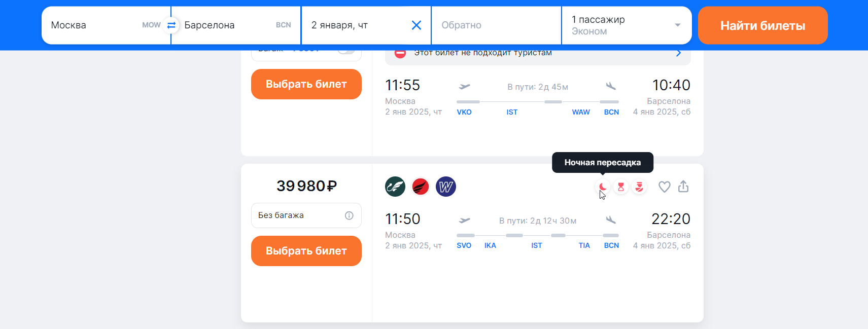
Task: Click the Найти билеты search button
Action: coord(762,25)
